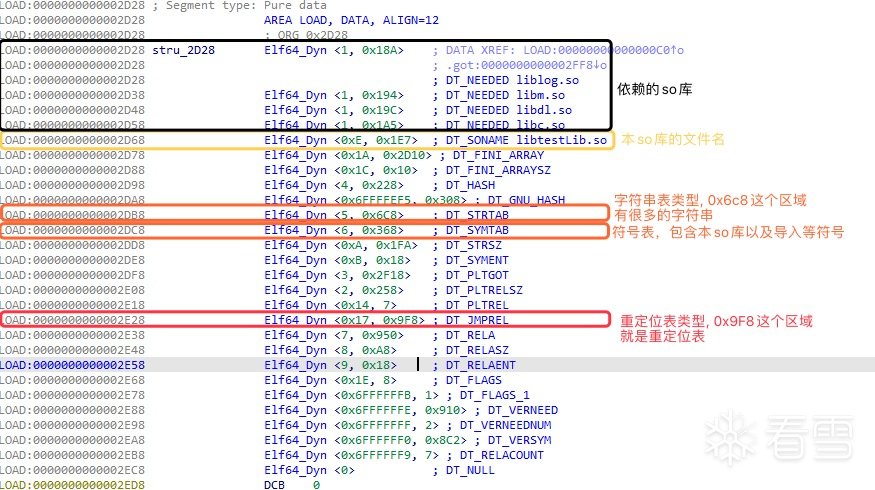The width and height of the screenshot is (875, 490).
Task: Select the DT_SONAME libtestLib.so comment
Action: click(x=526, y=140)
